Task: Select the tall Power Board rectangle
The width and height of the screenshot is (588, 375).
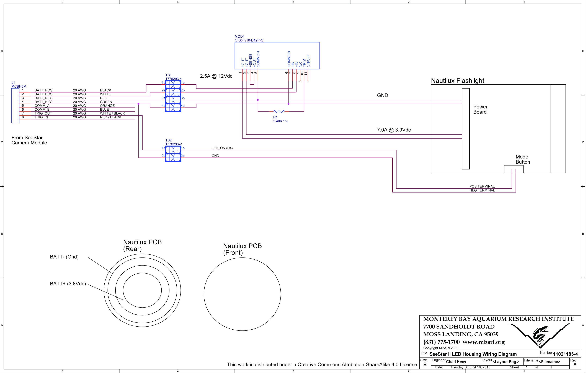Action: [466, 129]
